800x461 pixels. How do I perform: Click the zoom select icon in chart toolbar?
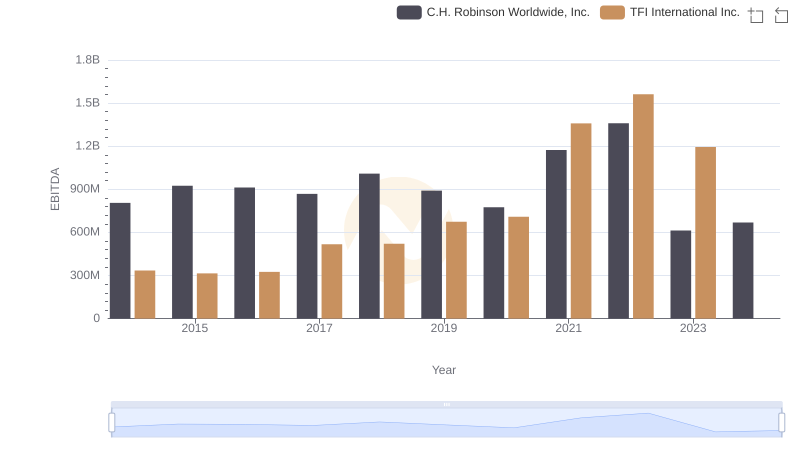(x=756, y=15)
